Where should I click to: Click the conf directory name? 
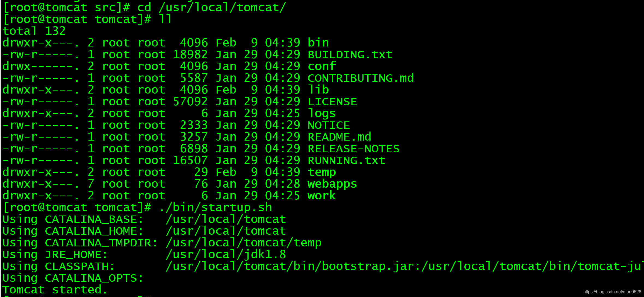coord(322,66)
